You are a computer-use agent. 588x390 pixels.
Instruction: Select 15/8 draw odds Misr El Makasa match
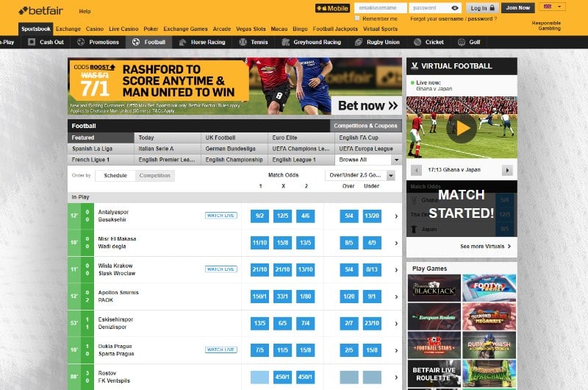click(282, 243)
